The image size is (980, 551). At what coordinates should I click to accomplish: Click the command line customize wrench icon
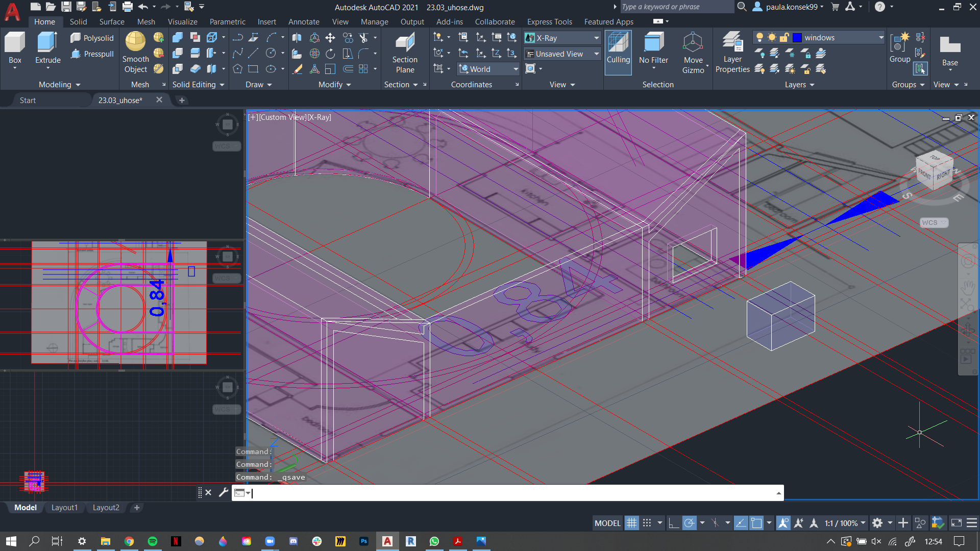(223, 492)
